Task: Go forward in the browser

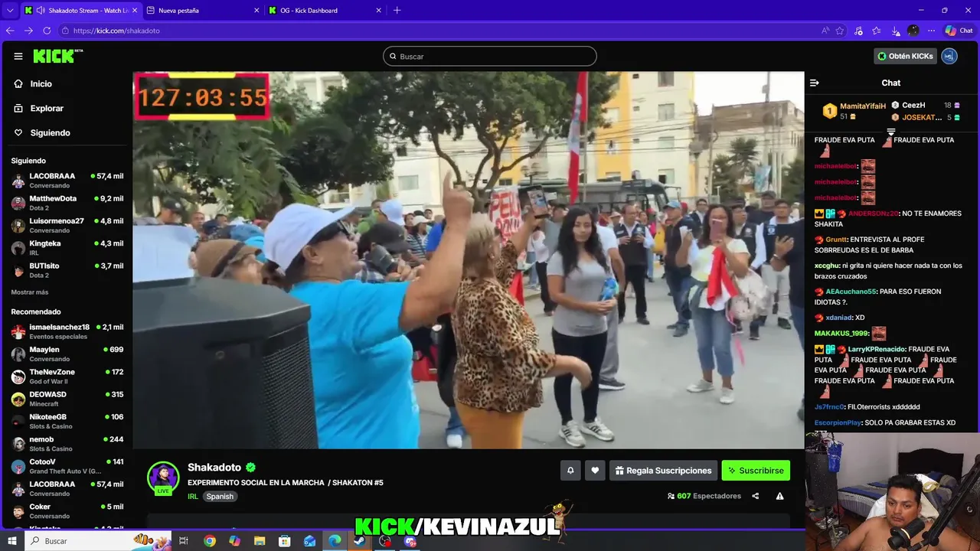Action: point(28,31)
